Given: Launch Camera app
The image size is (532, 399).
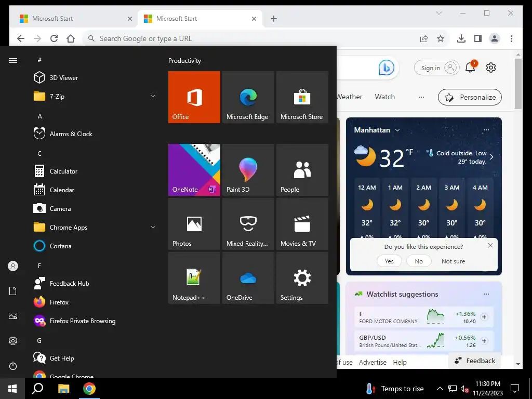Looking at the screenshot, I should click(95, 209).
